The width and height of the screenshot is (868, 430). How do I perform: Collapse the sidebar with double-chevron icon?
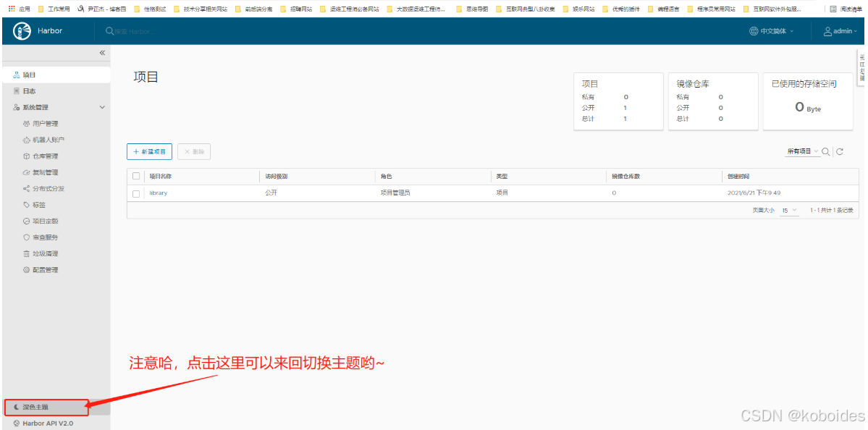click(102, 53)
